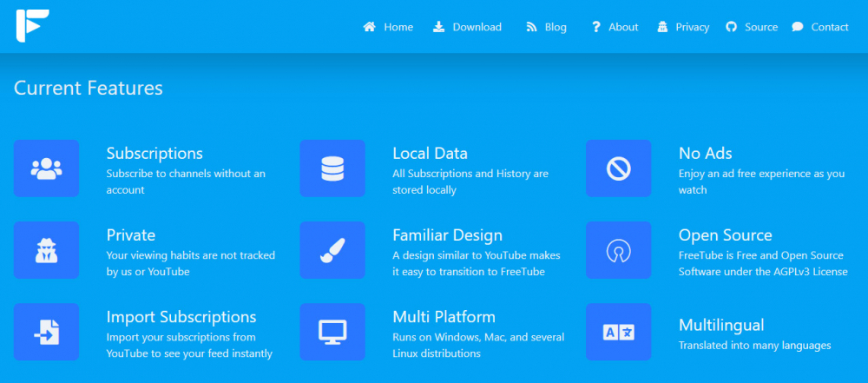Open the About nav item
Screen dimensions: 868x383
coord(615,27)
